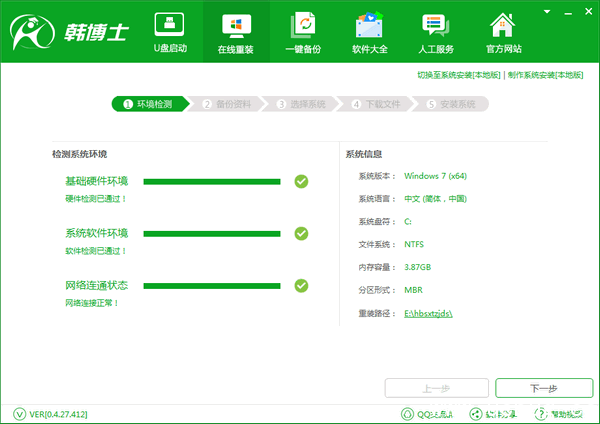
Task: Click 切换至系统安装[本地版] link
Action: pos(458,75)
